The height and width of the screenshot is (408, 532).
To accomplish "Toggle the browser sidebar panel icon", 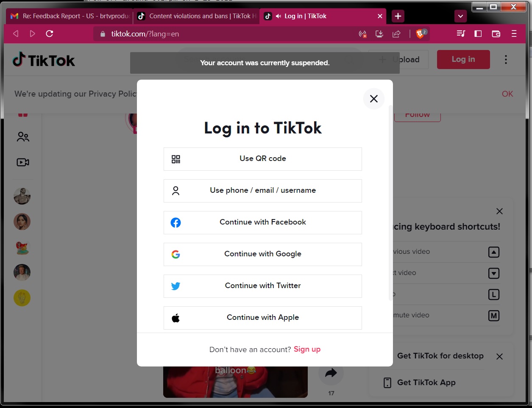I will click(x=478, y=33).
